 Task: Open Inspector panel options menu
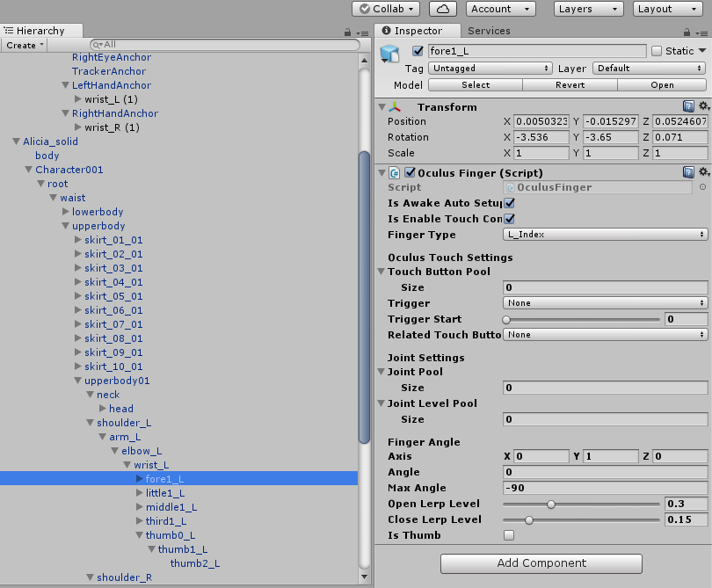(701, 33)
